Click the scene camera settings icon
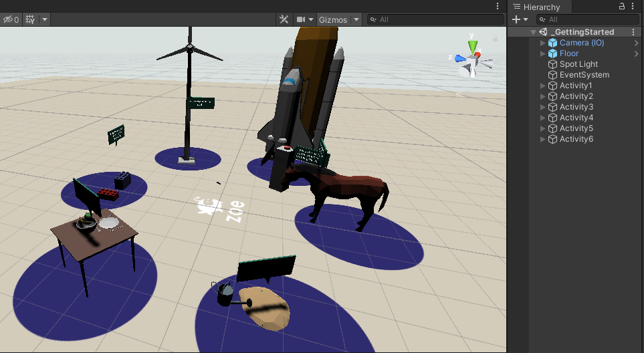The width and height of the screenshot is (644, 353). coord(302,19)
